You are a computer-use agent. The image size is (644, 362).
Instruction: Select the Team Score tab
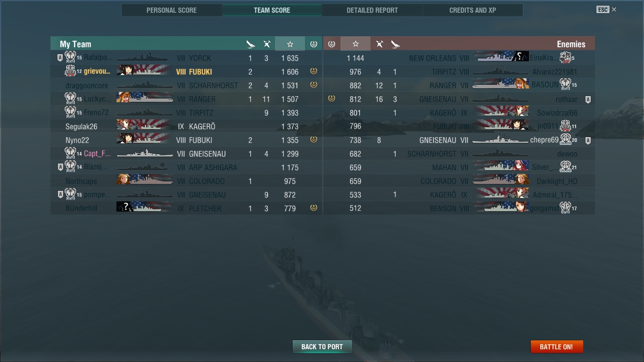pyautogui.click(x=272, y=10)
